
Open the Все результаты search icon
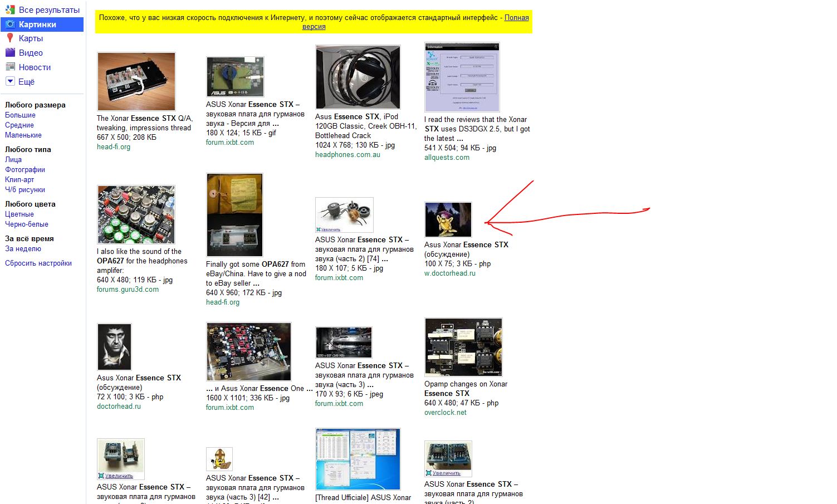coord(10,9)
